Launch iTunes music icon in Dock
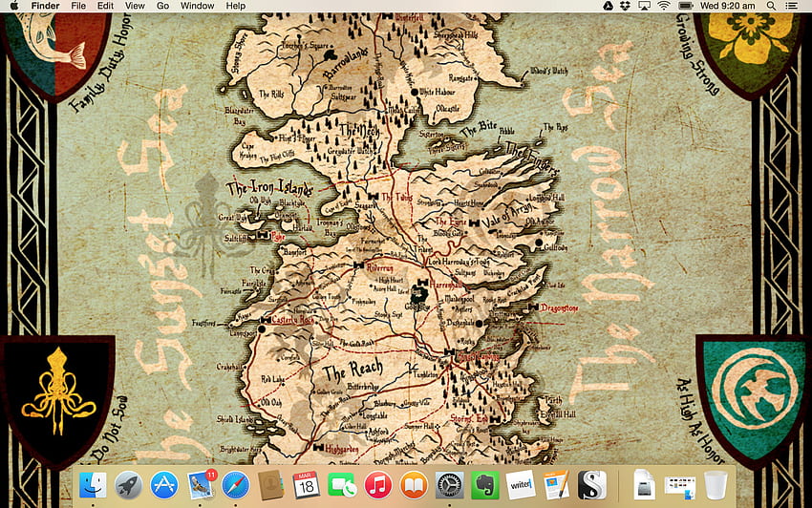 [x=378, y=486]
